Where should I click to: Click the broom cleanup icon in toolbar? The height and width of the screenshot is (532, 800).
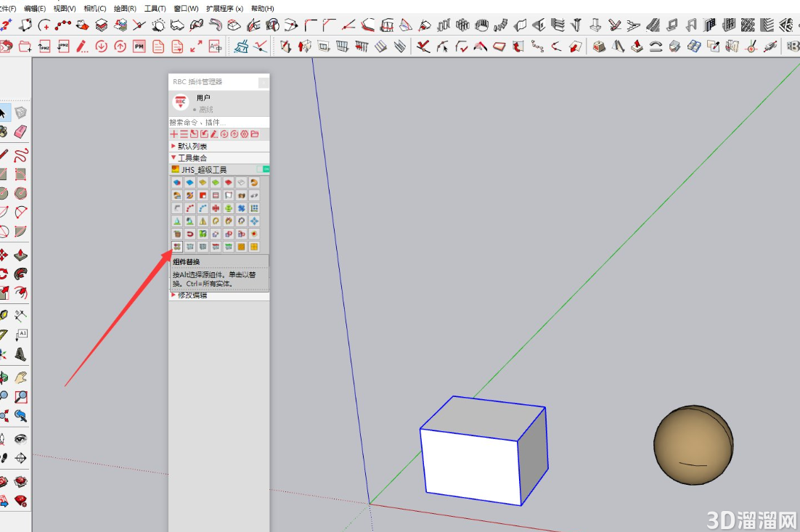pos(241,47)
